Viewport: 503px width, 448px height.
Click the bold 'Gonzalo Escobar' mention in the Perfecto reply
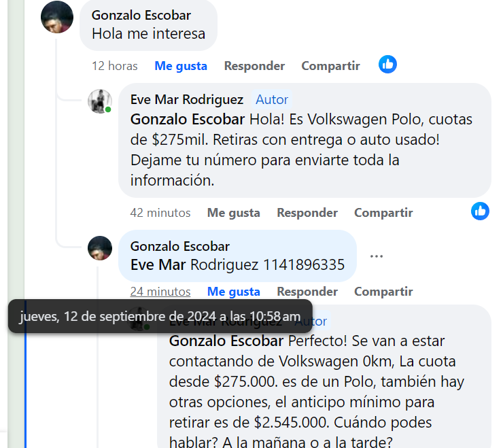[x=226, y=341]
